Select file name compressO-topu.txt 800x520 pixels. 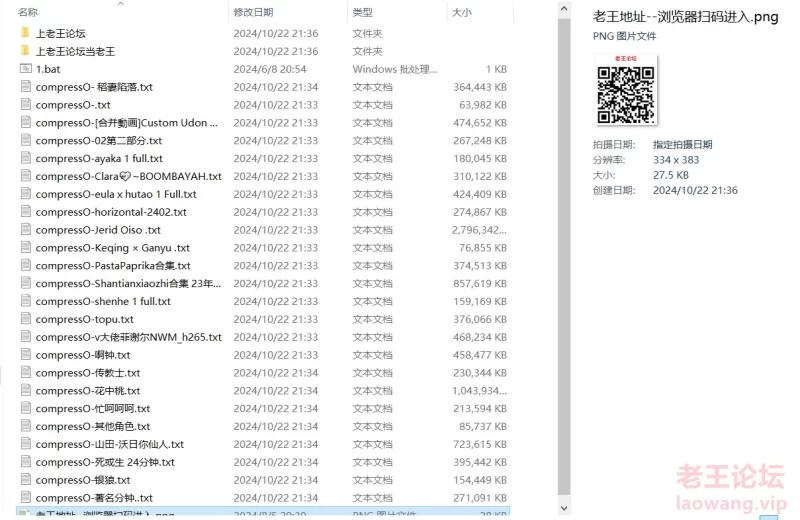click(x=85, y=319)
